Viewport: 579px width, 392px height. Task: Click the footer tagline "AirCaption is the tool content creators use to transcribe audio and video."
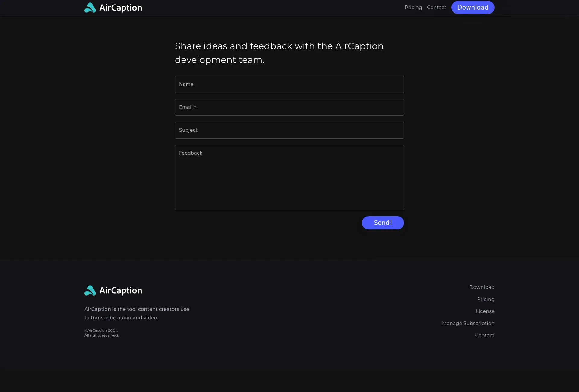click(x=137, y=313)
